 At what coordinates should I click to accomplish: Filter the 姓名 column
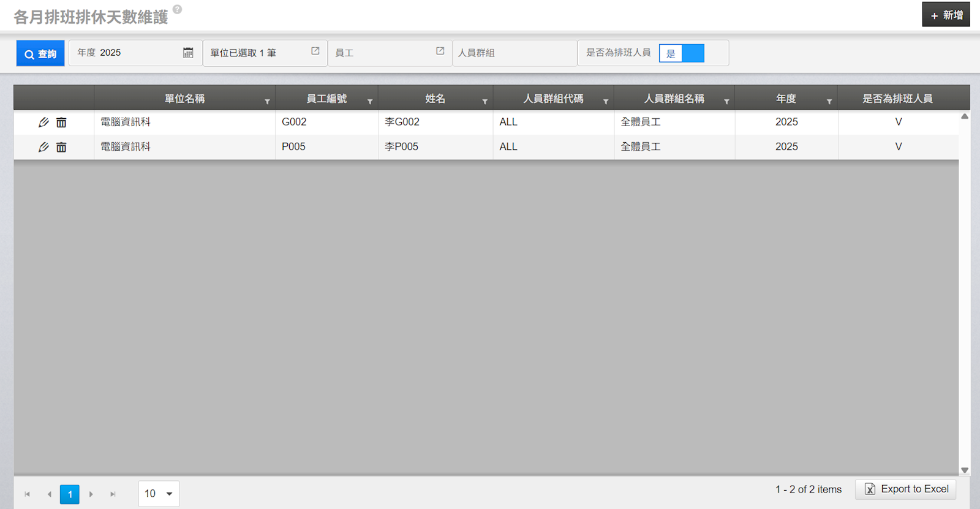click(x=484, y=101)
